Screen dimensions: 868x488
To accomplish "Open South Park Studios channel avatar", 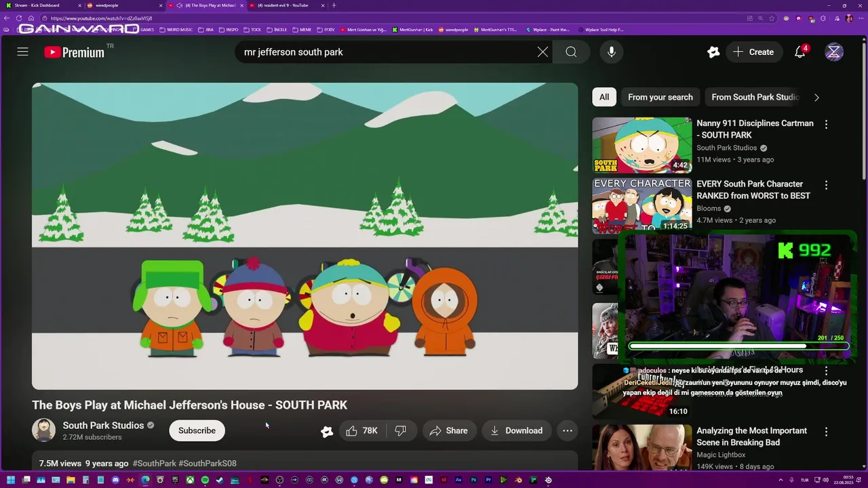I will click(43, 430).
